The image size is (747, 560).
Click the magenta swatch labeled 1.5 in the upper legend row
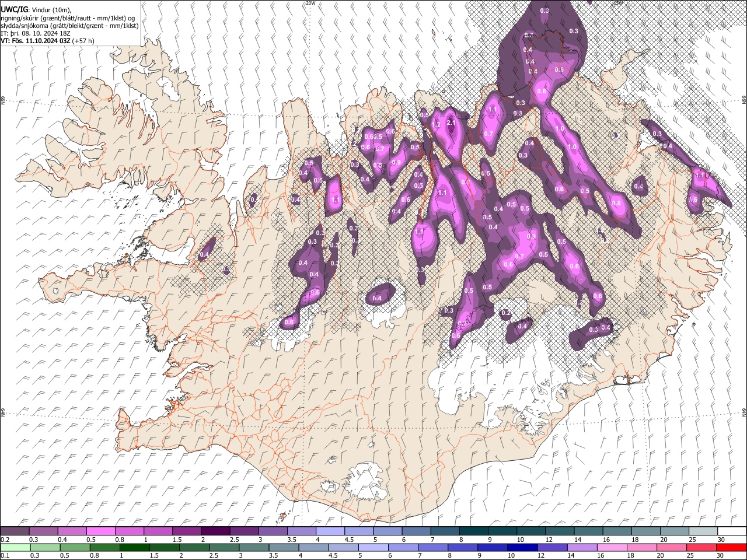(187, 531)
